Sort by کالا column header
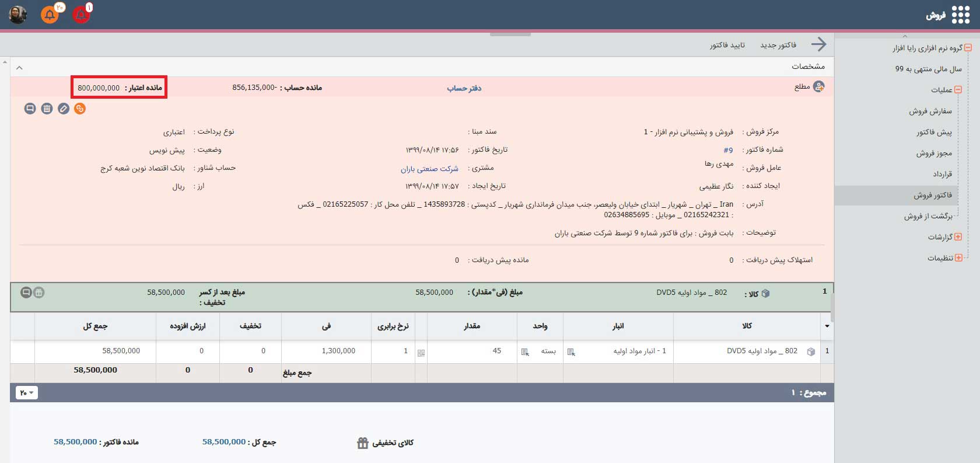Viewport: 980px width, 463px height. [x=747, y=326]
